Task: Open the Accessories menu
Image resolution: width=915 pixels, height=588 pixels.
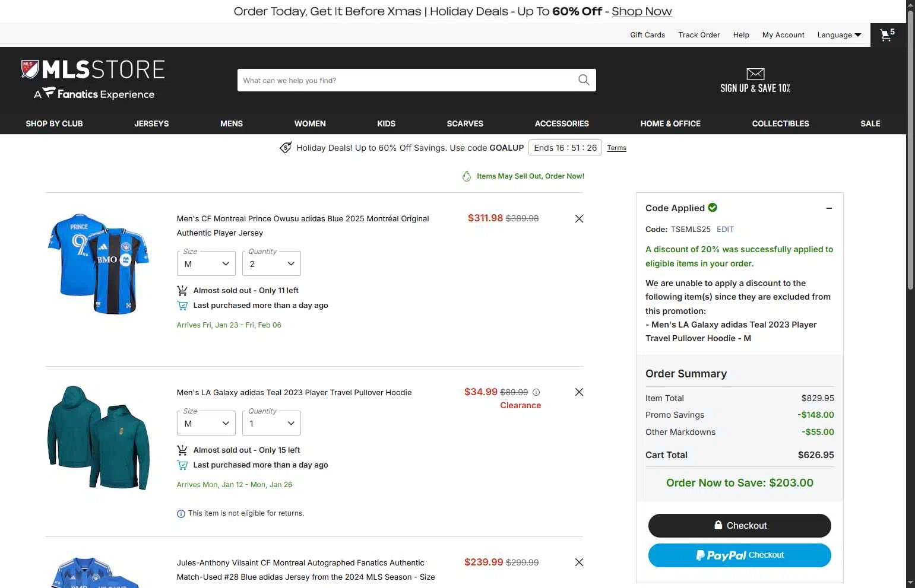Action: [562, 123]
